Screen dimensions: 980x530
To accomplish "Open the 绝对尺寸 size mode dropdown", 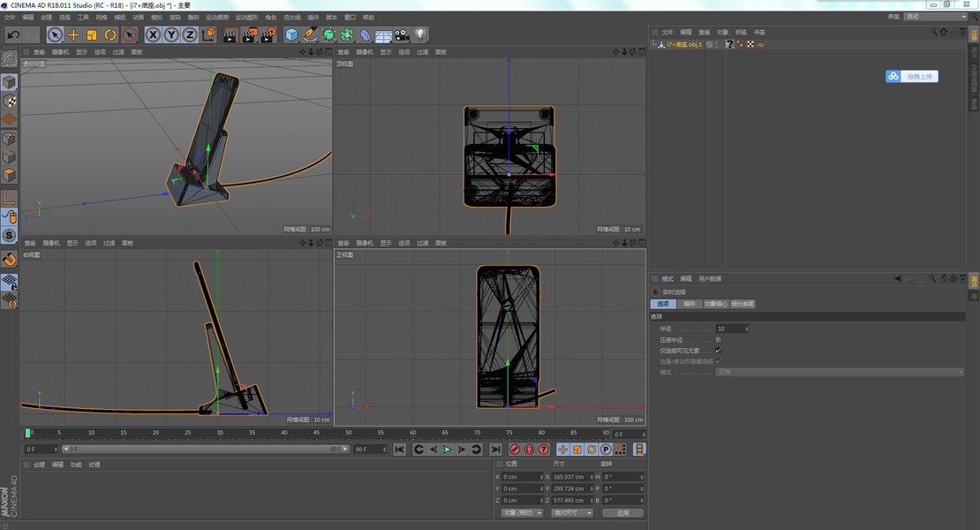I will point(572,512).
